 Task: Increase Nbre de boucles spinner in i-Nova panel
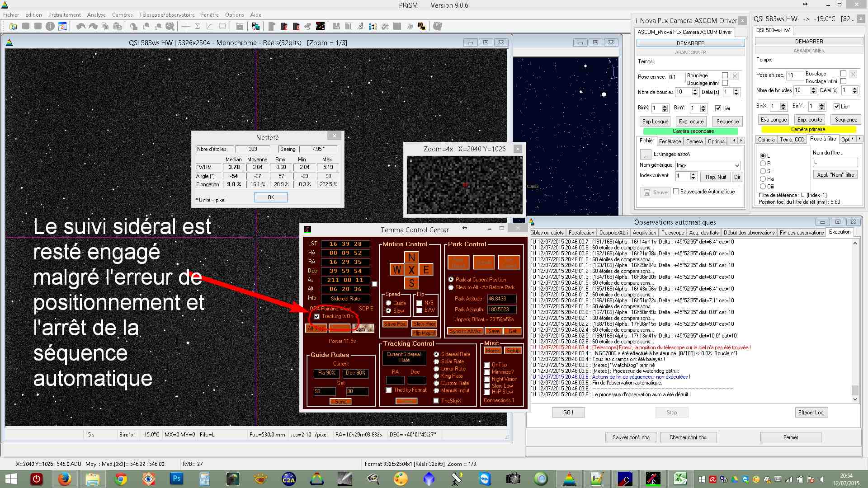point(695,90)
